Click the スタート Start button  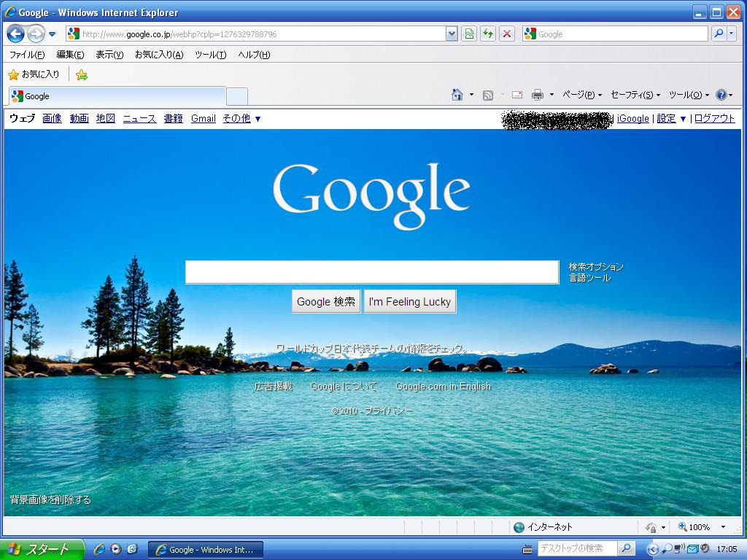(x=42, y=550)
